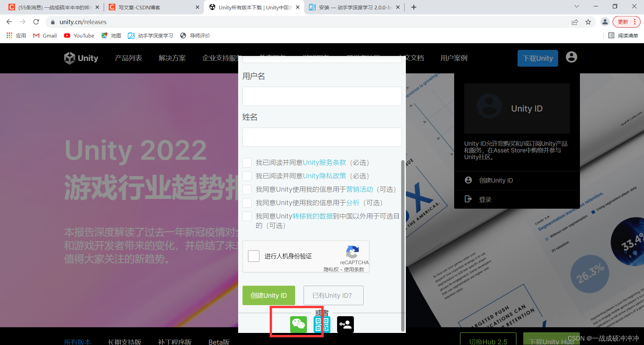644x345 pixels.
Task: Select the 长期支持版 section label
Action: (124, 342)
